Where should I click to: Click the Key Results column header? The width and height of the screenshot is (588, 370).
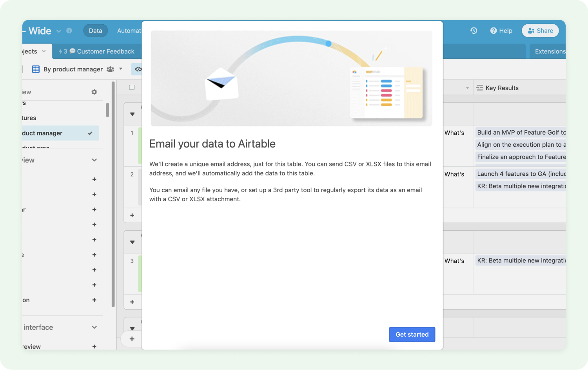click(519, 88)
